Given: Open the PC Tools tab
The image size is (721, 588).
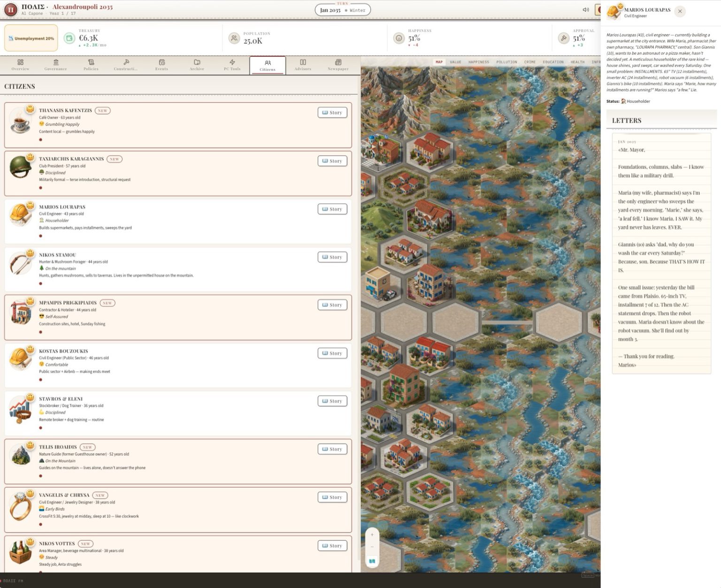Looking at the screenshot, I should pos(232,65).
